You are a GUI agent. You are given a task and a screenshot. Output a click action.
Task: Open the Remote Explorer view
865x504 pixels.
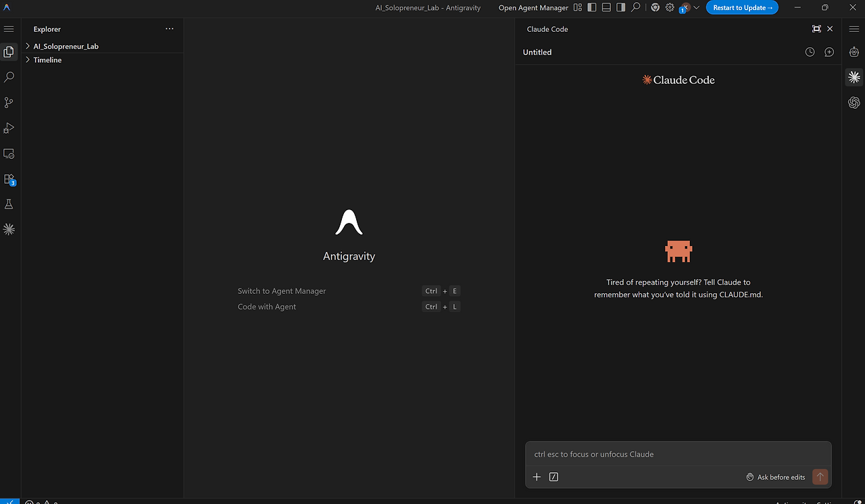[x=9, y=153]
